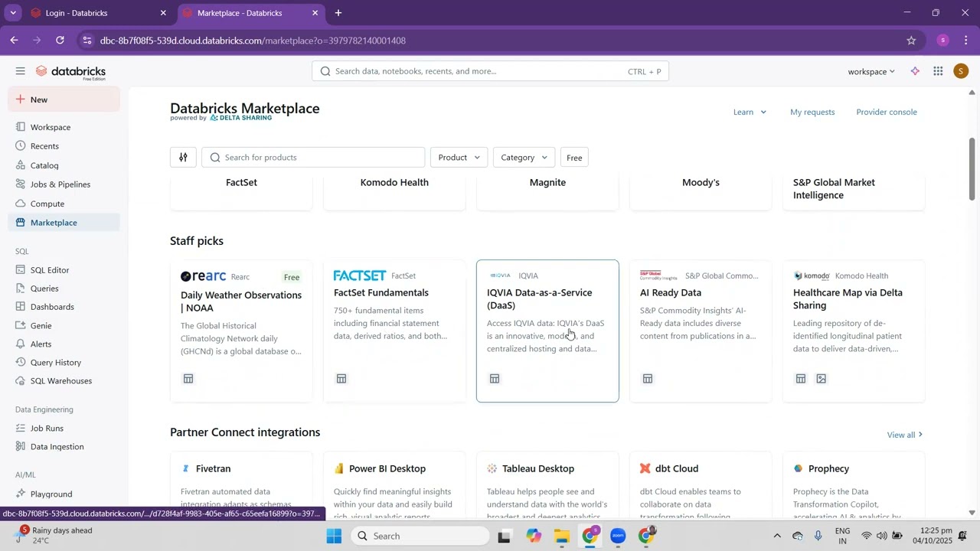Open the Power BI Desktop integration card
980x551 pixels.
click(394, 484)
